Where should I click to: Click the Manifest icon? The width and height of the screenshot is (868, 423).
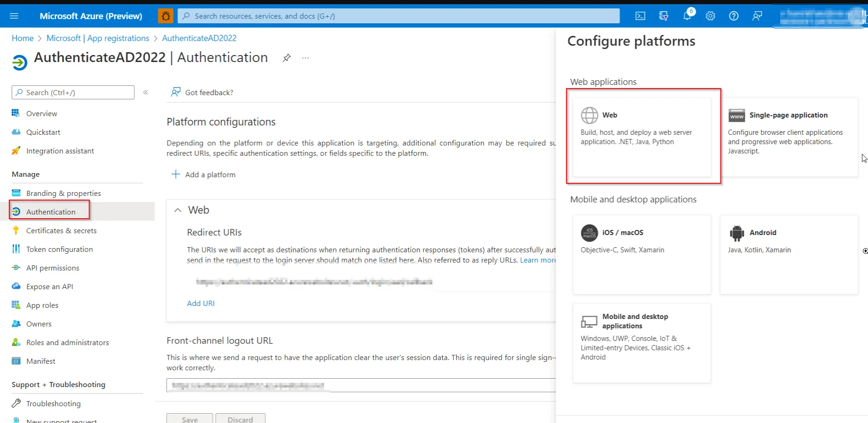tap(16, 361)
